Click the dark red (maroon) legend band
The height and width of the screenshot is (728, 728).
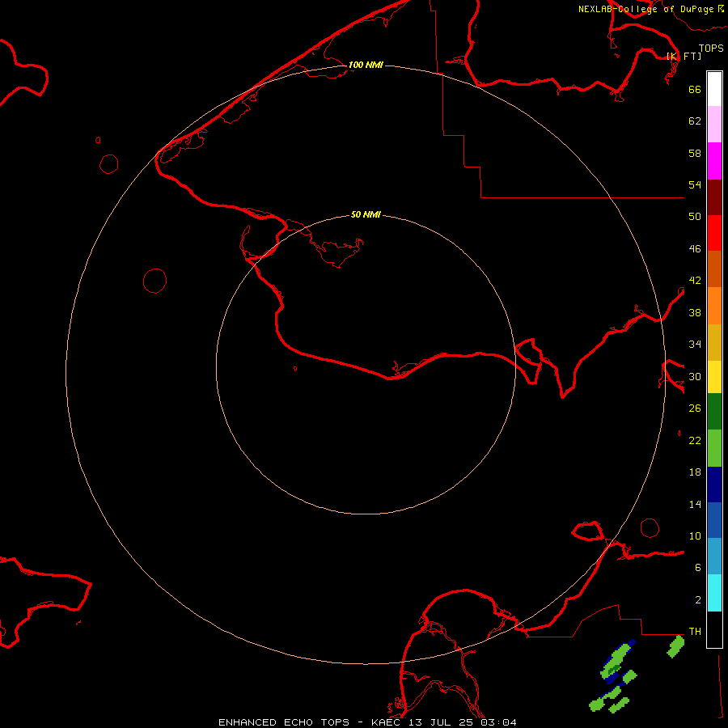(714, 197)
